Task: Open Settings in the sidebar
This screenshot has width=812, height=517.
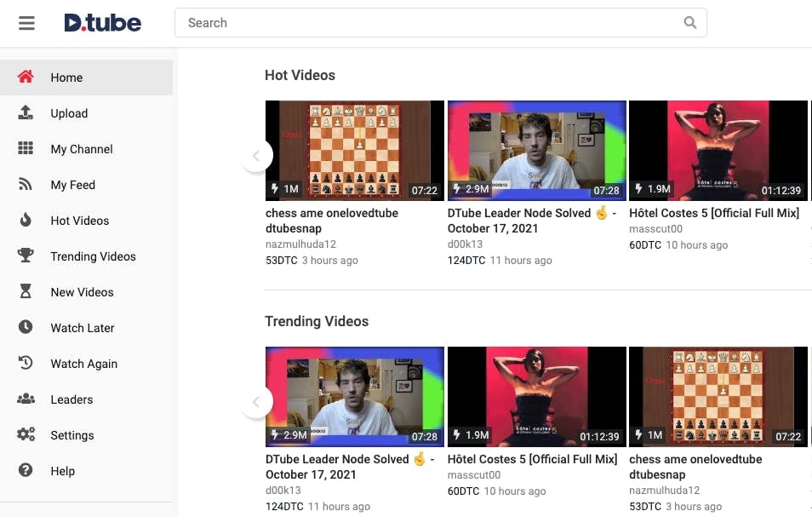Action: [x=71, y=435]
